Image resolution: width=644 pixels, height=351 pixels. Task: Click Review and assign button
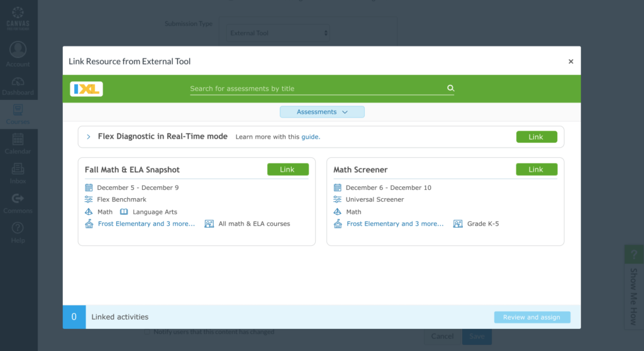(x=532, y=317)
